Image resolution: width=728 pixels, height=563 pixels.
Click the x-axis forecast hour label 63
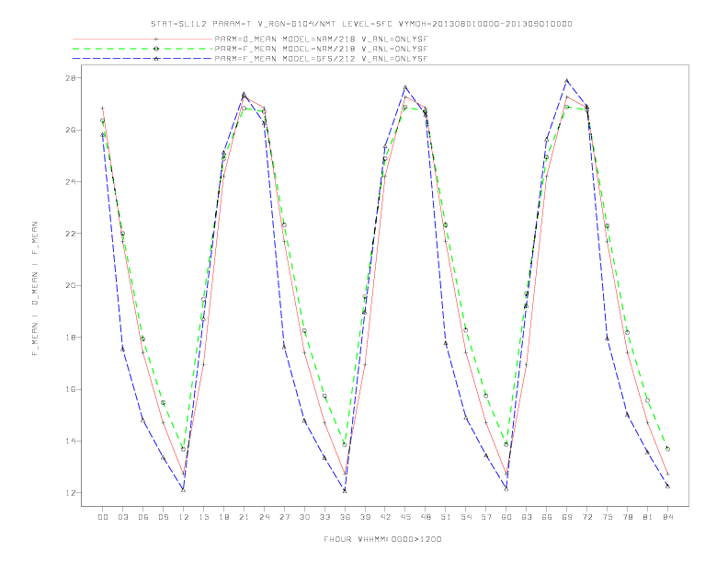coord(527,517)
